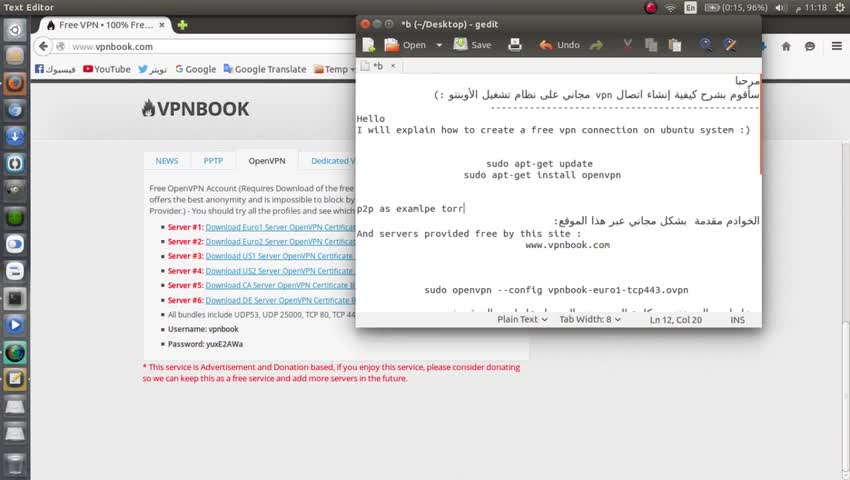Download DE Server OpenVPN Certificate
This screenshot has width=850, height=480.
pyautogui.click(x=280, y=300)
